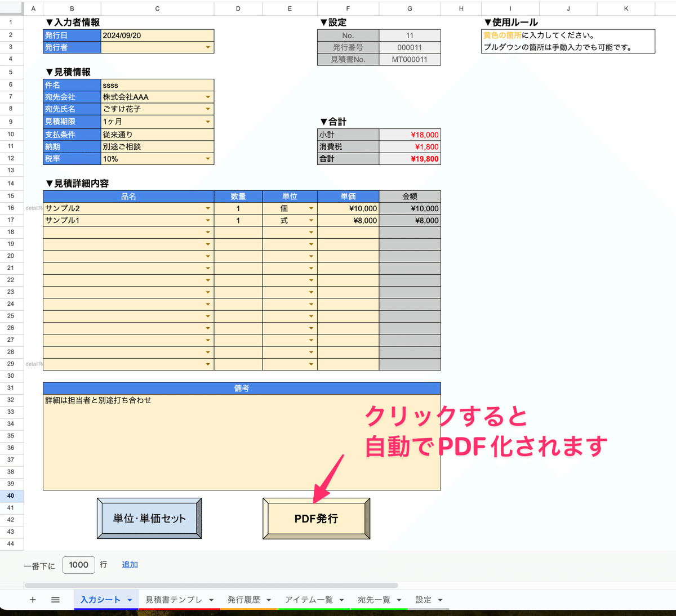The height and width of the screenshot is (616, 676).
Task: Click the 1000 row-count input box
Action: (78, 565)
